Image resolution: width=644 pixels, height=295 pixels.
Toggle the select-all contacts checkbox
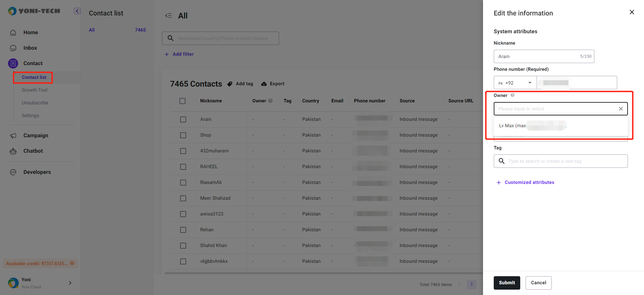[x=182, y=101]
